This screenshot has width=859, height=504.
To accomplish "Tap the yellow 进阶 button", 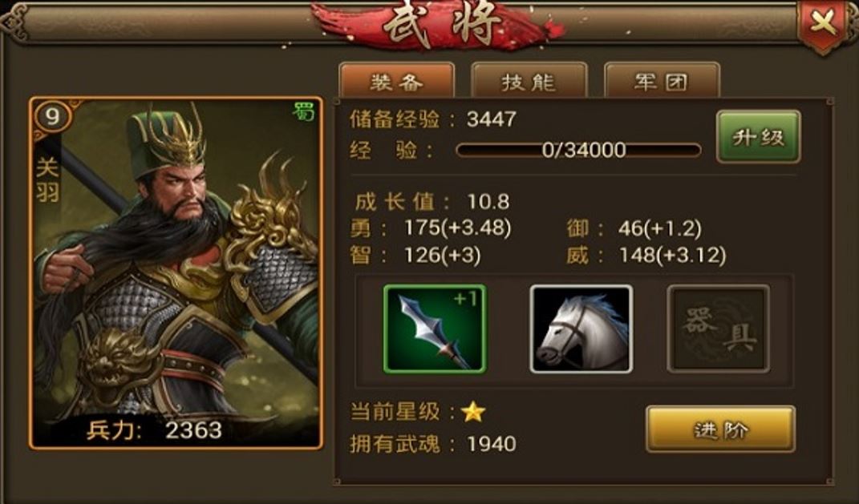I will pyautogui.click(x=720, y=429).
